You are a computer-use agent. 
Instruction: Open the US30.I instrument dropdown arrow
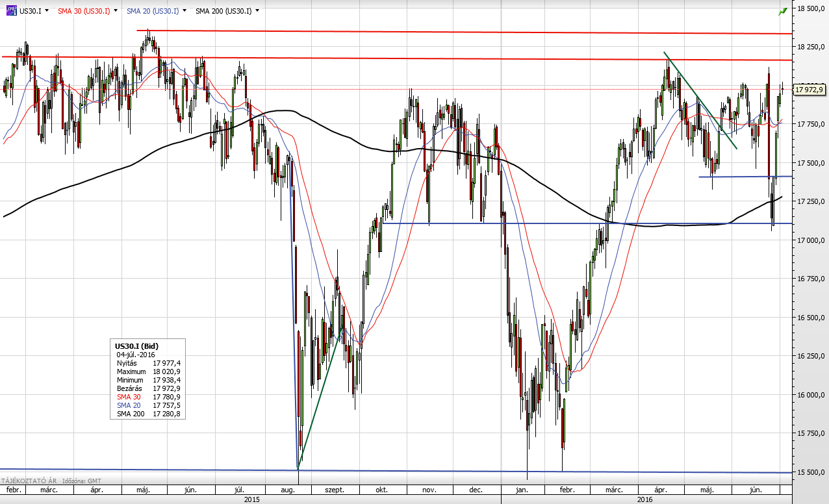(46, 11)
